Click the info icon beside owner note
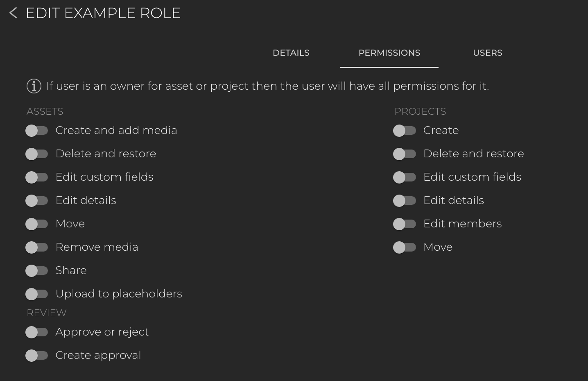 (x=34, y=86)
